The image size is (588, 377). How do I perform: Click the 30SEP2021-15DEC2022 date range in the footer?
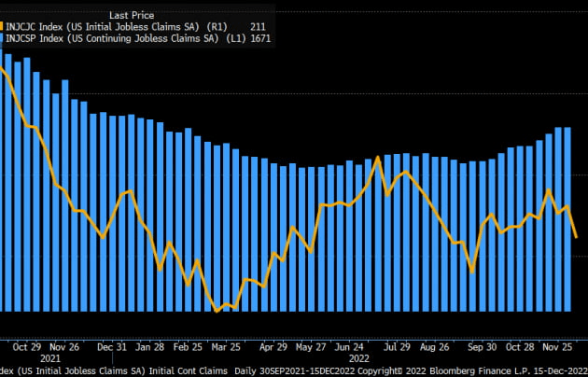[287, 370]
